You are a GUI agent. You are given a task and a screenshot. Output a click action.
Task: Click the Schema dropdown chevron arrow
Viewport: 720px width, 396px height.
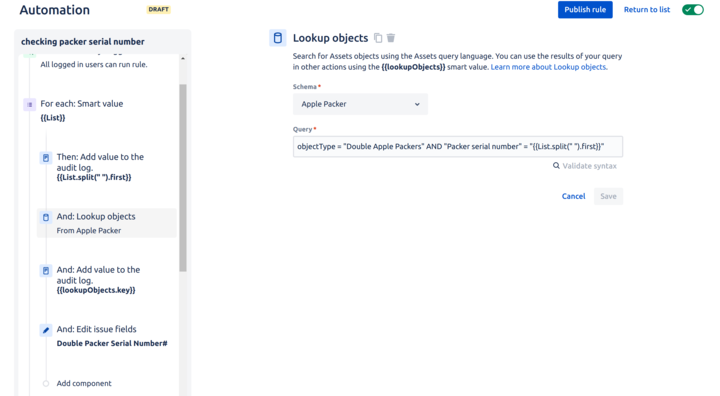[417, 104]
